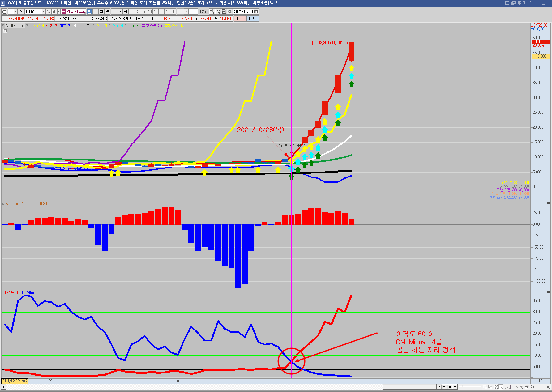Open the speaker icon dropdown arrow

(59, 11)
